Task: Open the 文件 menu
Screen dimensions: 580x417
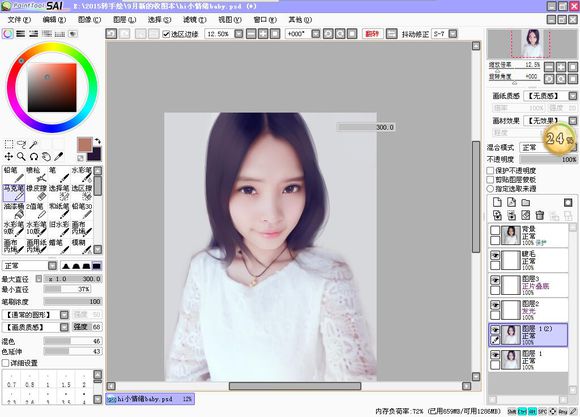Action: click(19, 20)
